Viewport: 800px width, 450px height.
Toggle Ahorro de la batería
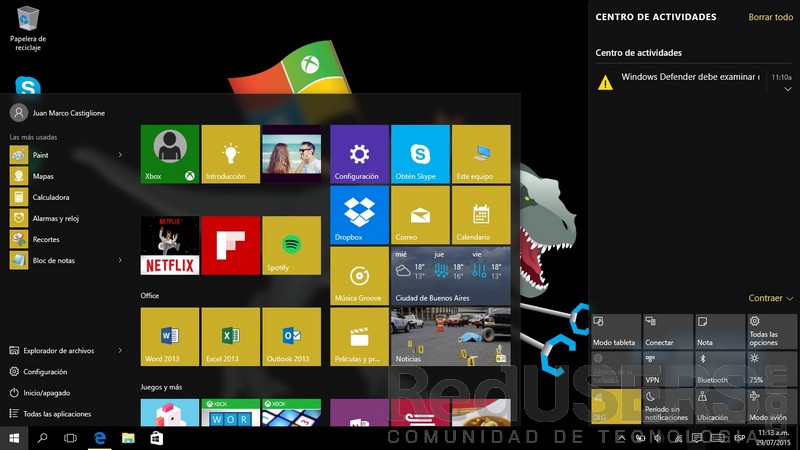coord(616,368)
